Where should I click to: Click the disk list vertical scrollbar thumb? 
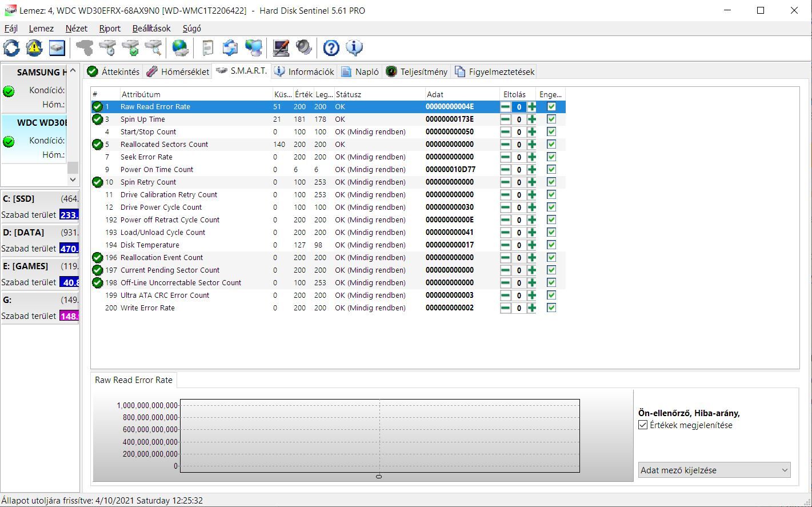(x=73, y=167)
